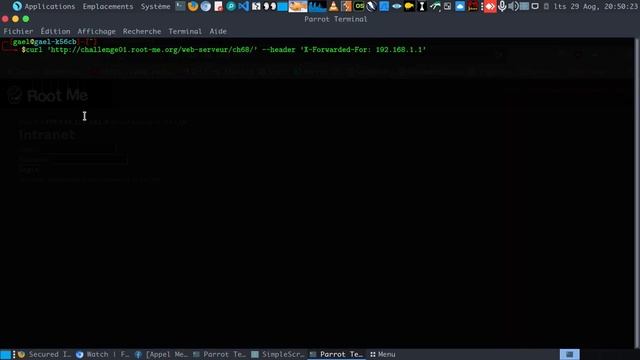Launch terminal from top panel icon

point(180,6)
